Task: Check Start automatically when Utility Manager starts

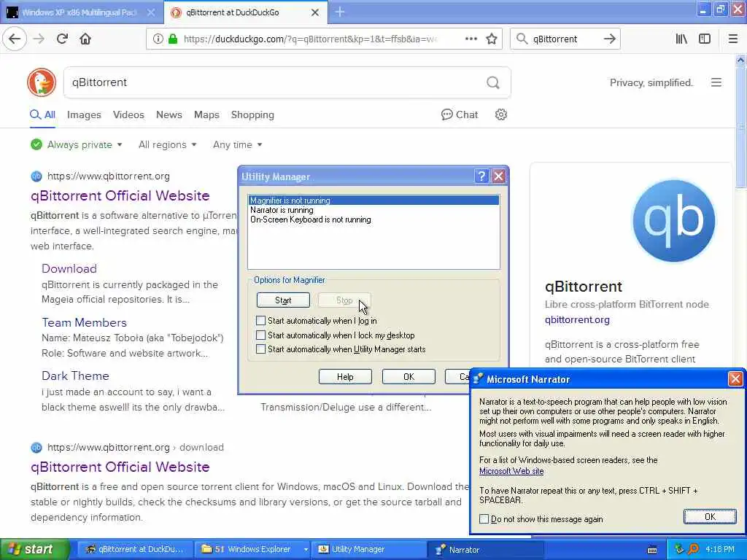Action: 260,349
